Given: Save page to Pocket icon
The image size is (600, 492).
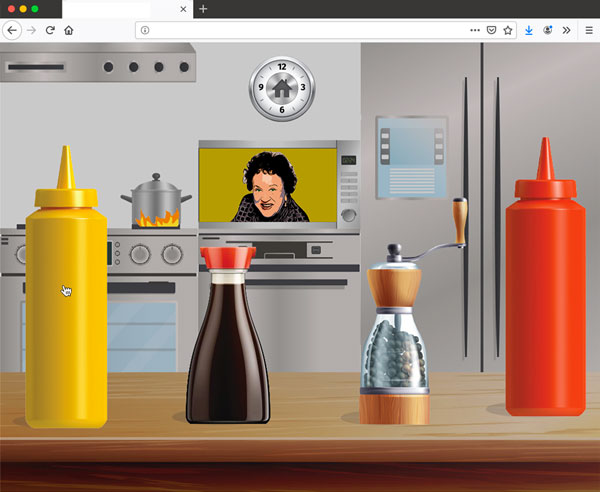Looking at the screenshot, I should point(491,30).
